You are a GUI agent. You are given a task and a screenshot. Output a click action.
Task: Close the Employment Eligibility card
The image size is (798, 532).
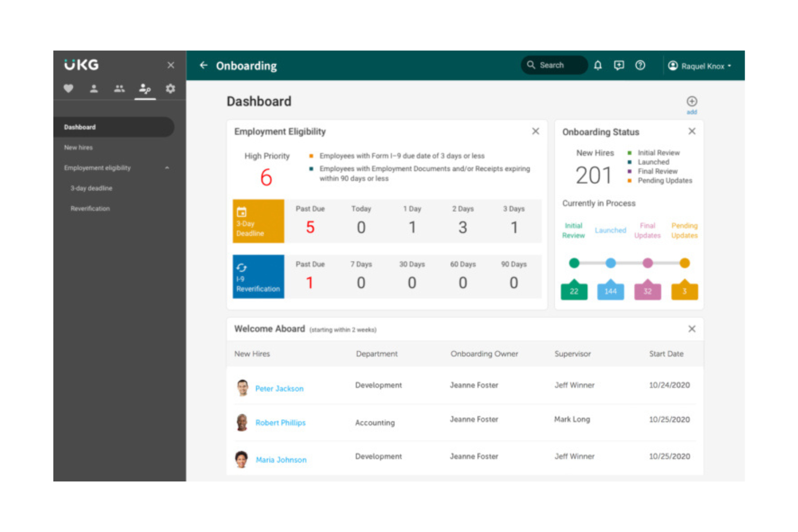pos(535,131)
